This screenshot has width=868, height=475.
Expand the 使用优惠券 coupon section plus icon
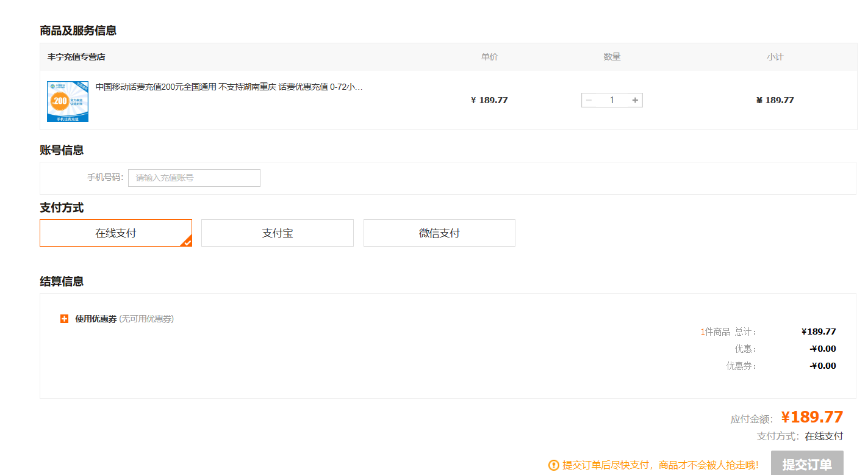tap(65, 319)
